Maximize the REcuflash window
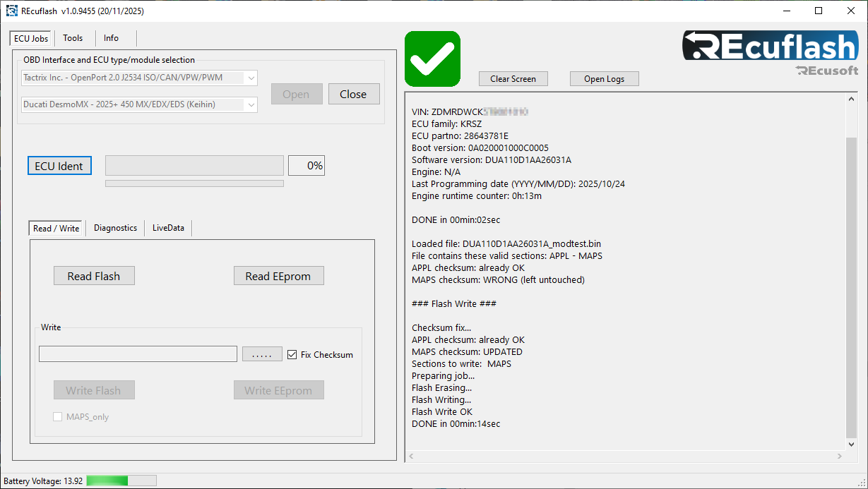868x489 pixels. click(819, 11)
